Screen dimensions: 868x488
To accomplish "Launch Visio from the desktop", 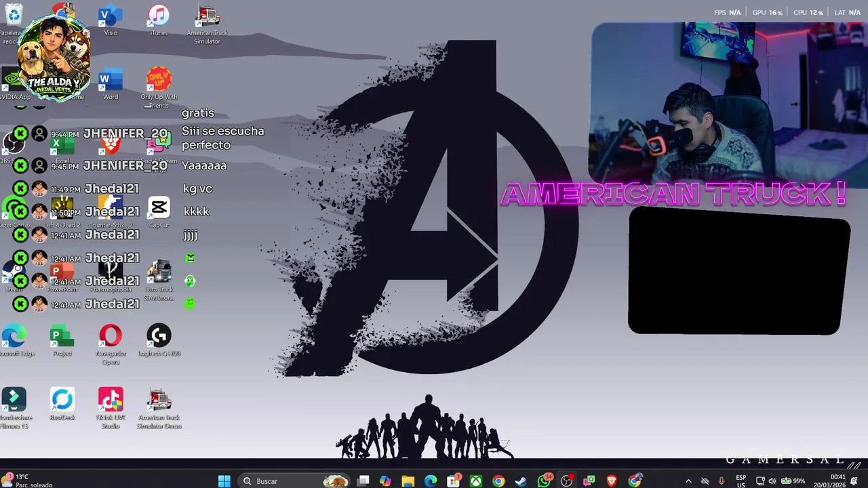I will click(110, 20).
